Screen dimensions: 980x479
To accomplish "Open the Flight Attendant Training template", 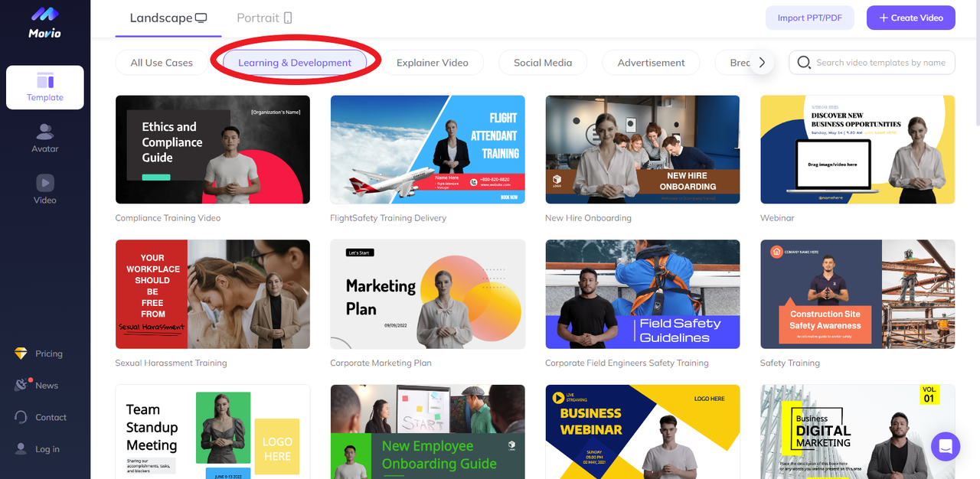I will (x=428, y=149).
